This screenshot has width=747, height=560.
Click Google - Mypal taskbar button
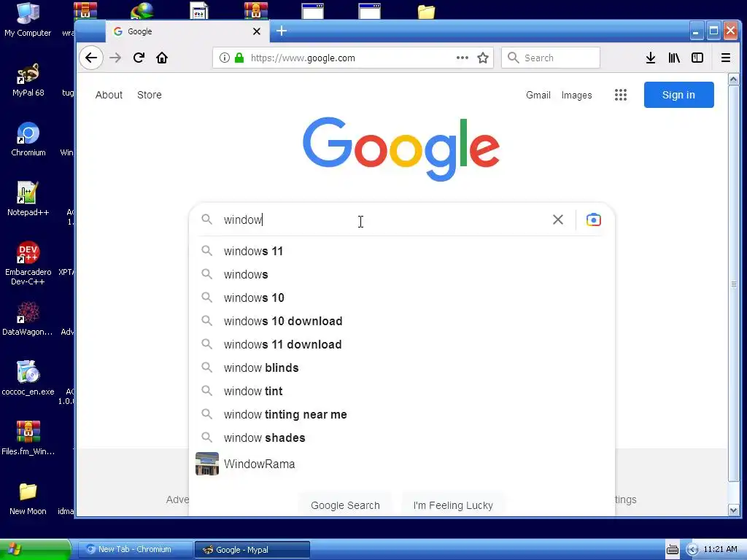pos(252,550)
